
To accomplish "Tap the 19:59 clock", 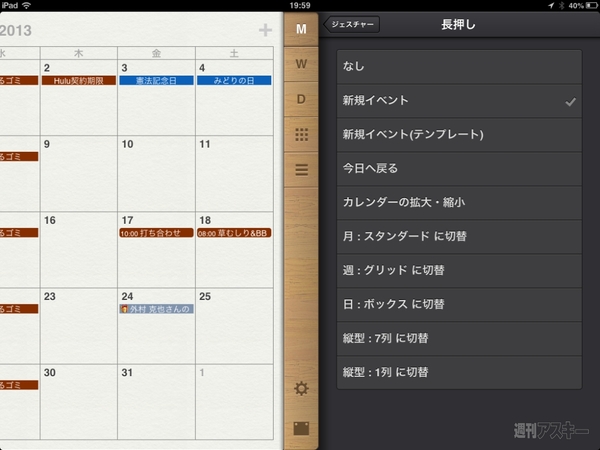I will pos(300,5).
